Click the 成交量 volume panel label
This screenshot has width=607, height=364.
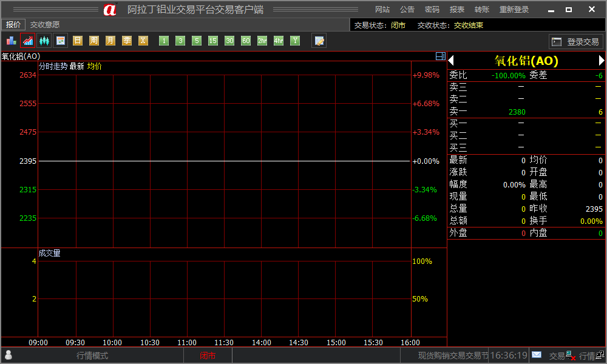click(x=50, y=254)
